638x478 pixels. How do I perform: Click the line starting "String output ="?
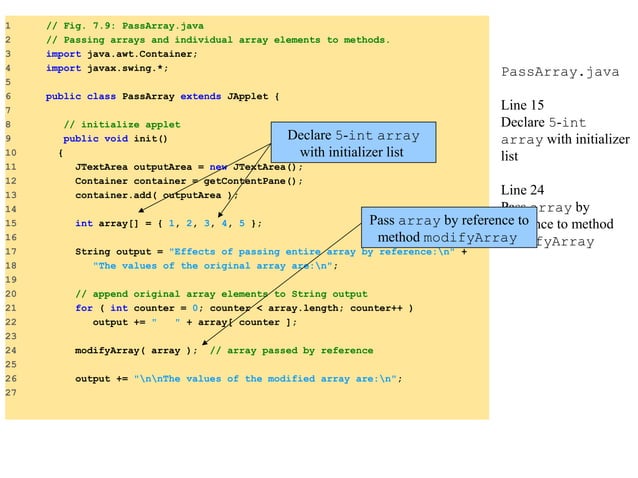click(x=271, y=252)
